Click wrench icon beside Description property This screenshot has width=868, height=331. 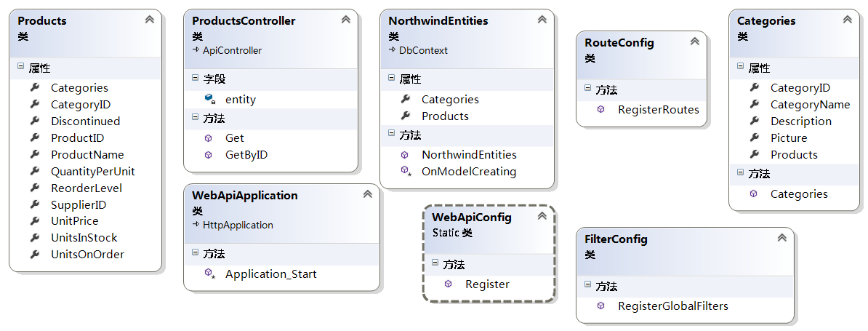point(755,120)
